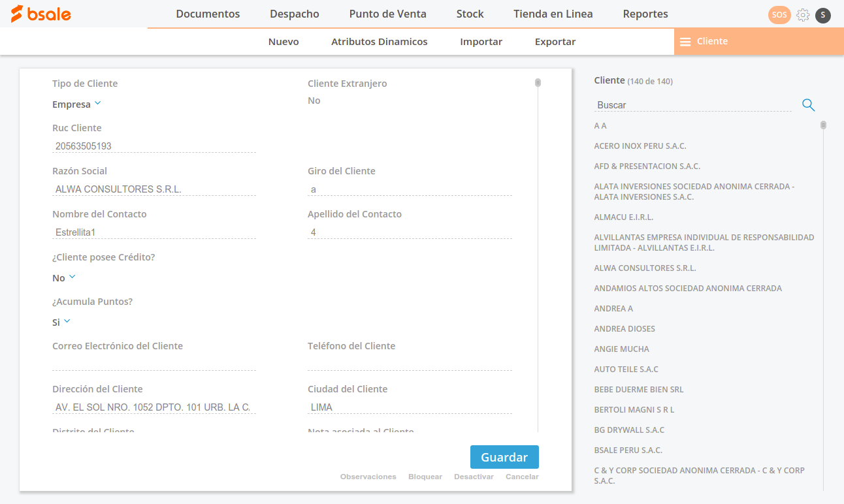This screenshot has height=504, width=844.
Task: Open settings gear icon
Action: (803, 15)
